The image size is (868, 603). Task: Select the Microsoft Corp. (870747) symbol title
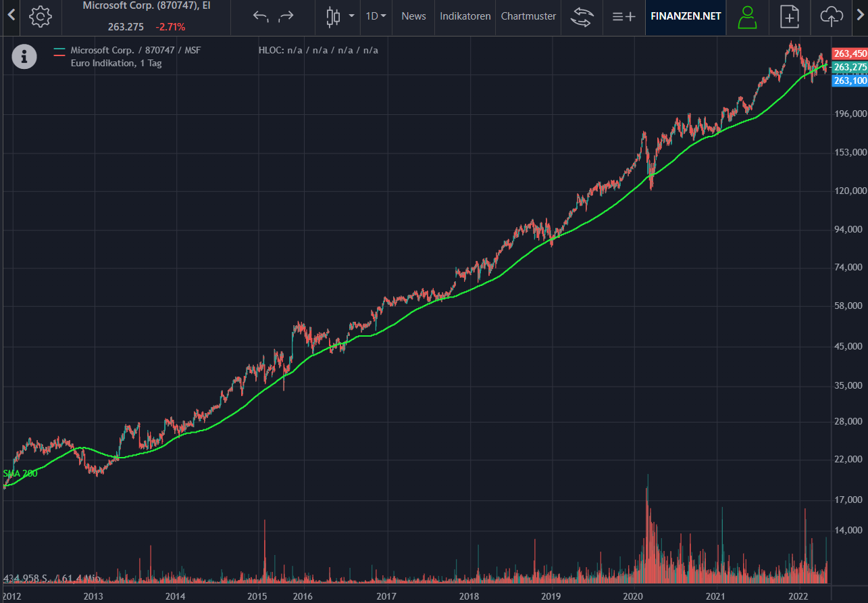coord(147,5)
